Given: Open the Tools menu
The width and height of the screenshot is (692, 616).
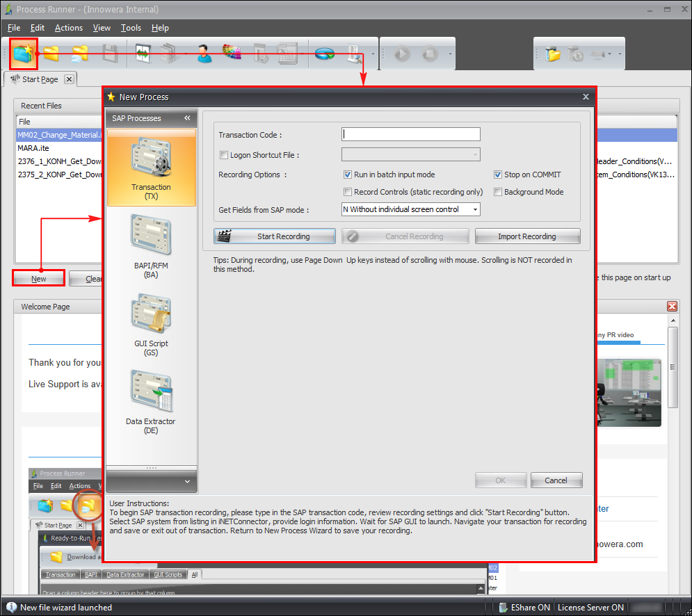Looking at the screenshot, I should pyautogui.click(x=131, y=28).
